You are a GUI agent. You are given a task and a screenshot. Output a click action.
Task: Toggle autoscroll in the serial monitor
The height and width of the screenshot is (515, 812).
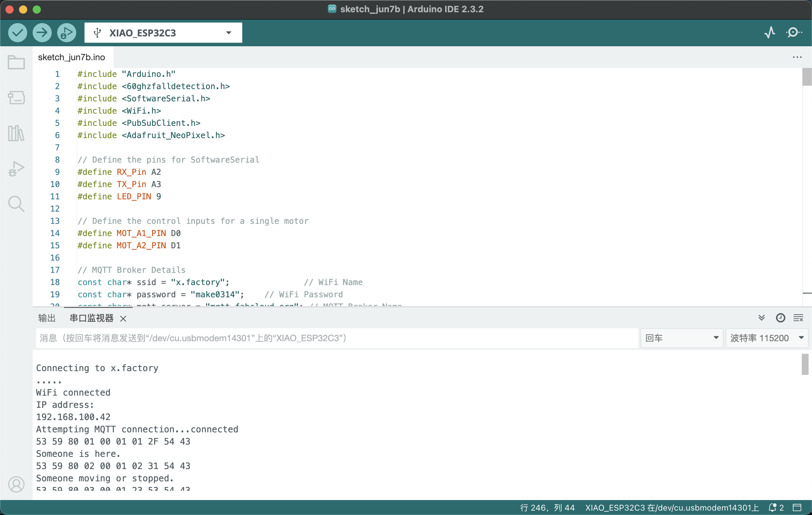(x=762, y=318)
